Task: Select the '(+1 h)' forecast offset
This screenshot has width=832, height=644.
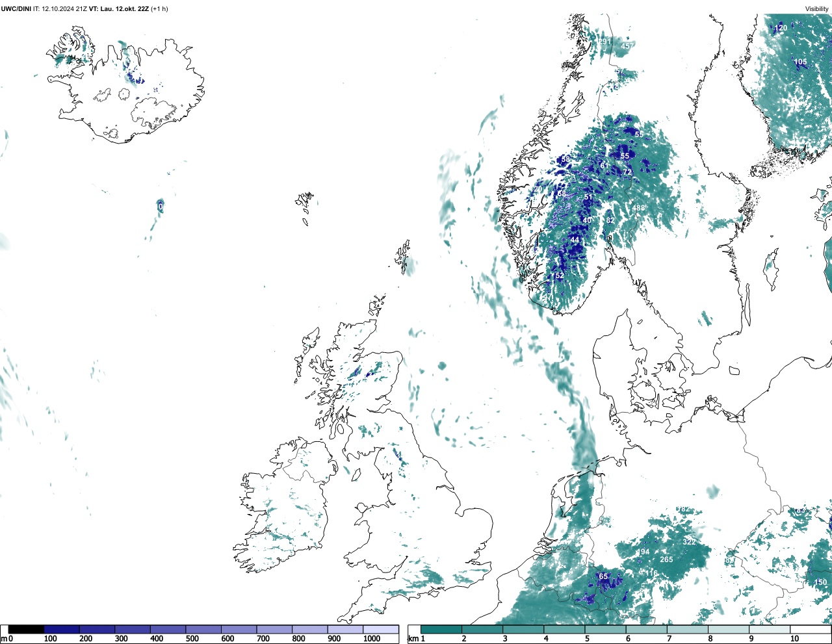Action: coord(159,9)
